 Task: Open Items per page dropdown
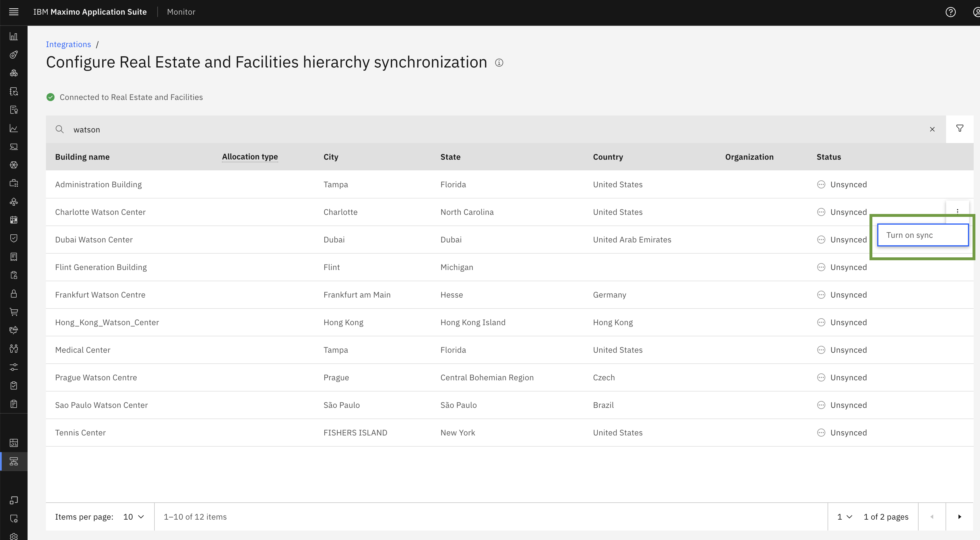point(133,517)
